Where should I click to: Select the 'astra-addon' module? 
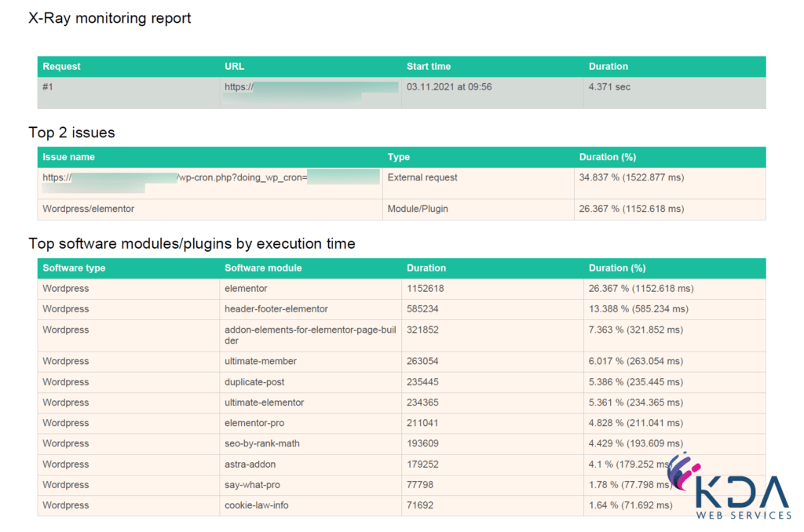250,465
